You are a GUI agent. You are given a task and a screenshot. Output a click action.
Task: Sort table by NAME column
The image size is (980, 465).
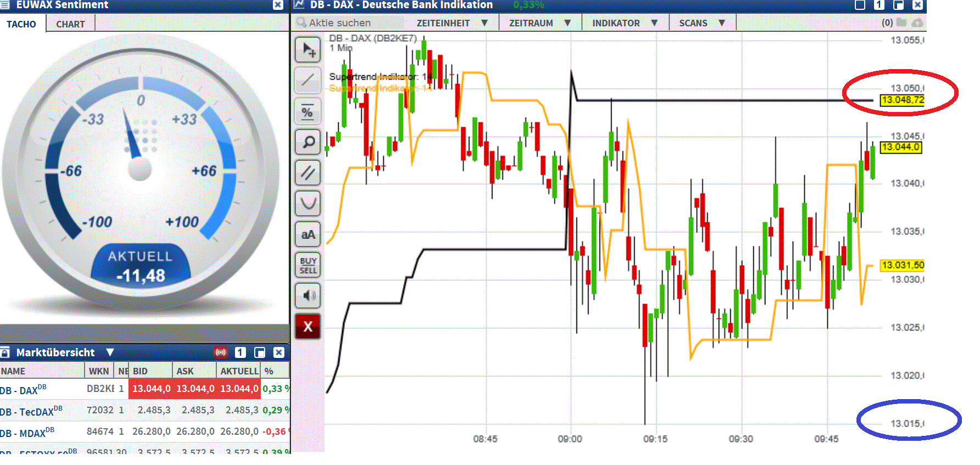tap(42, 371)
